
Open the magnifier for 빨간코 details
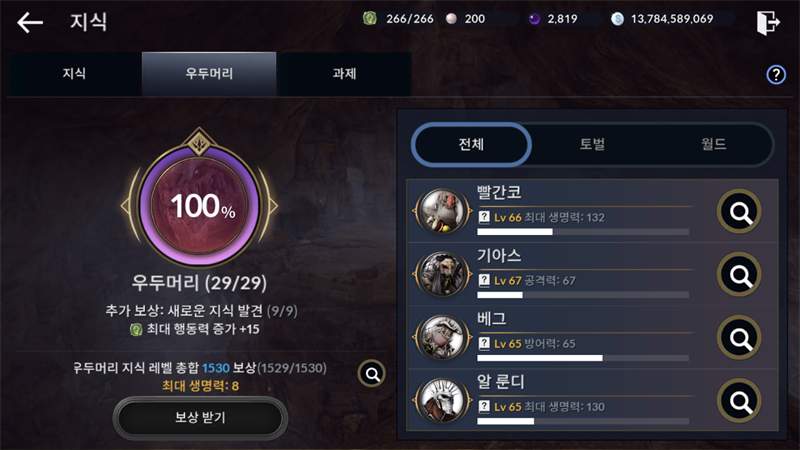(739, 211)
